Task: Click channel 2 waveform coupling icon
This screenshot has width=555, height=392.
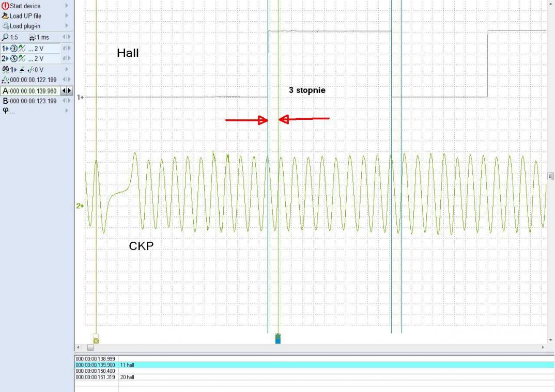Action: point(22,58)
